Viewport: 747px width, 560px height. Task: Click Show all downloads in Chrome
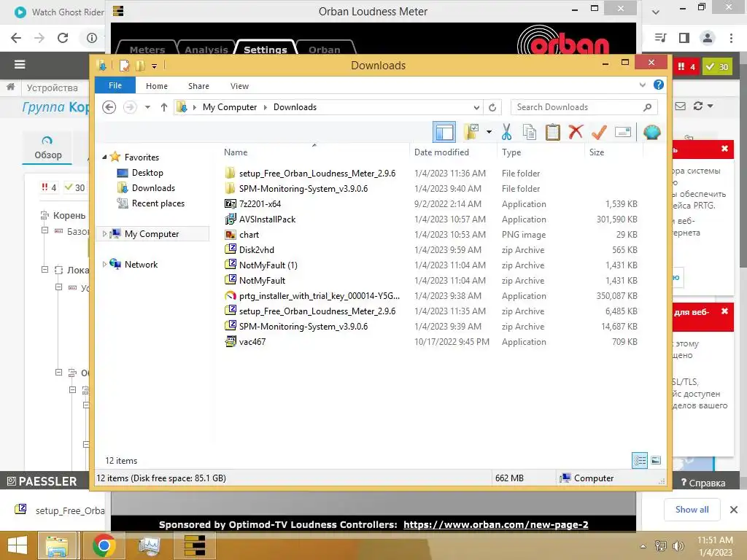pos(692,510)
